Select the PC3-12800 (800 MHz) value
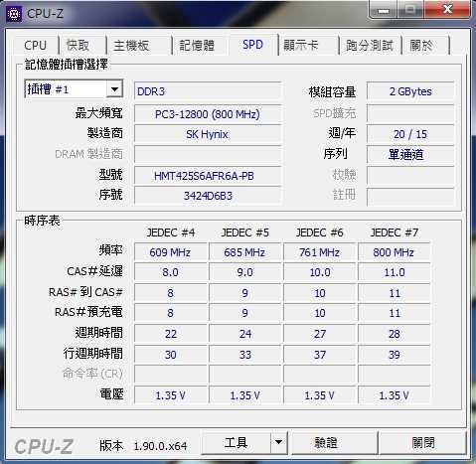This screenshot has width=476, height=464. click(208, 114)
